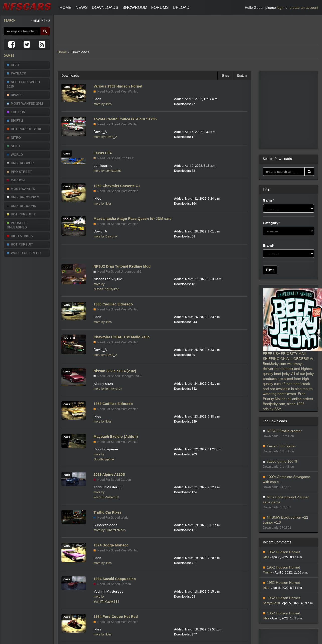This screenshot has width=322, height=644.
Task: Open 1960 Cadillac Eldorado thumbnail
Action: (x=74, y=311)
